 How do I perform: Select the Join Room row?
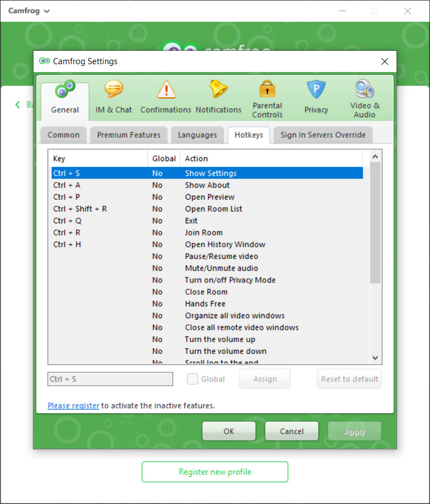207,233
